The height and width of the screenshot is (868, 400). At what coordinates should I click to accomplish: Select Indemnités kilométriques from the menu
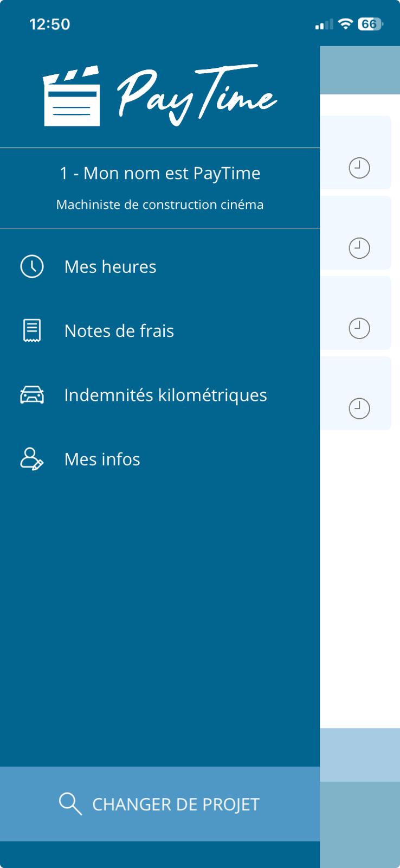pos(165,395)
